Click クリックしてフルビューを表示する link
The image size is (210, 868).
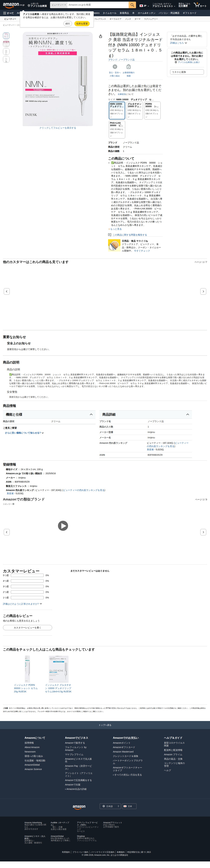click(58, 128)
